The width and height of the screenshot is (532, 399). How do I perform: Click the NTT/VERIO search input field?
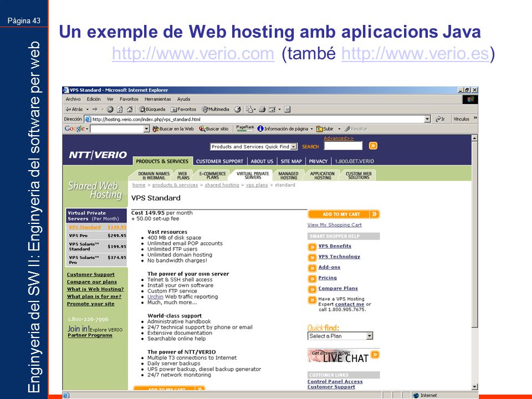(x=343, y=146)
